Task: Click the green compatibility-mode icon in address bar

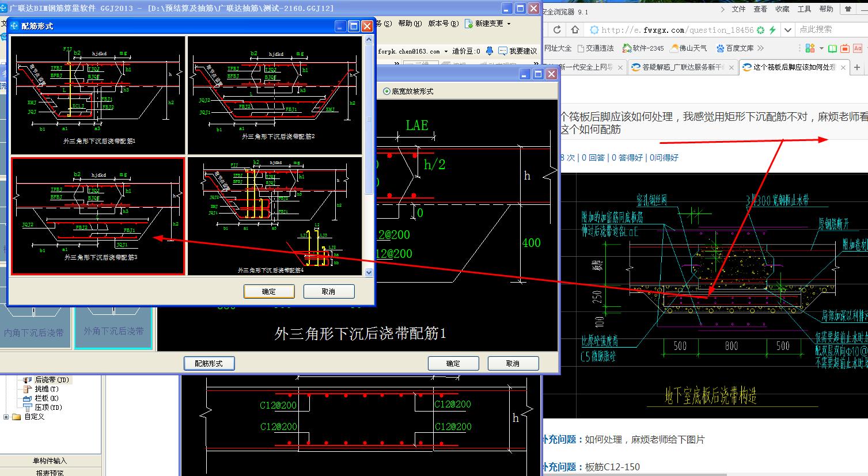Action: [760, 30]
